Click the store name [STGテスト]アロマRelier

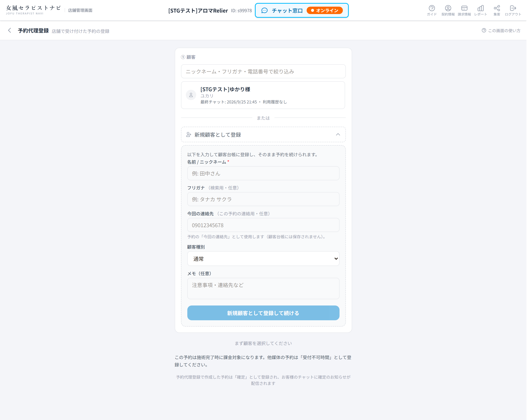pos(198,11)
